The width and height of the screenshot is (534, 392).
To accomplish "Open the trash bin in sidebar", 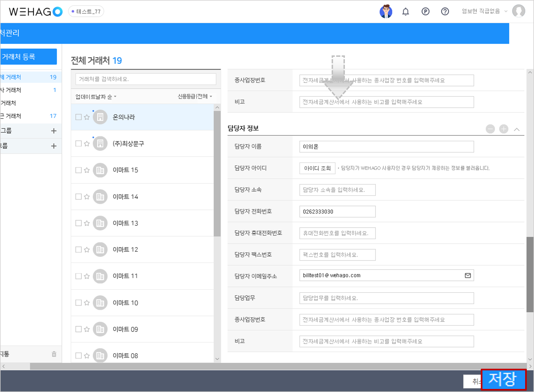I will pyautogui.click(x=54, y=354).
